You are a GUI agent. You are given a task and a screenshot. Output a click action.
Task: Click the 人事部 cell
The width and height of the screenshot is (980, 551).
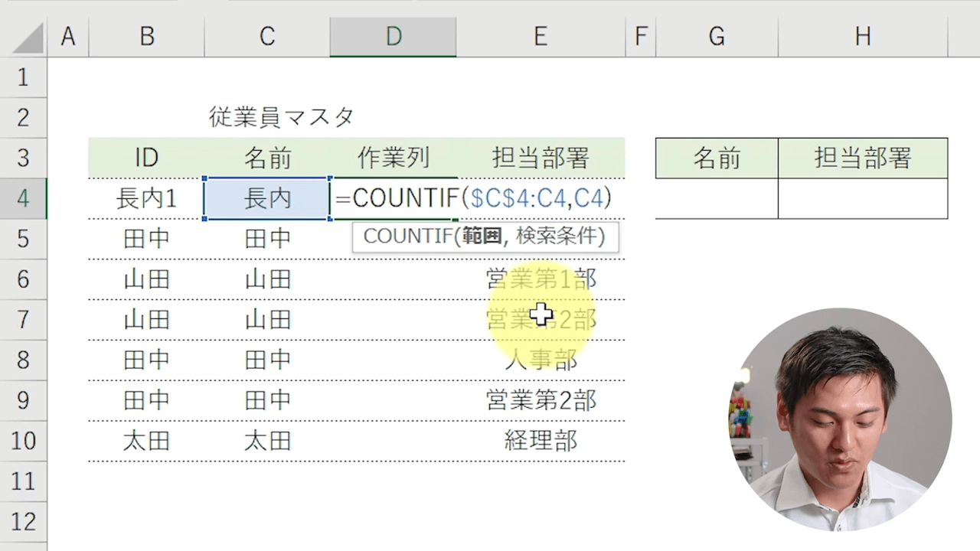(x=541, y=360)
